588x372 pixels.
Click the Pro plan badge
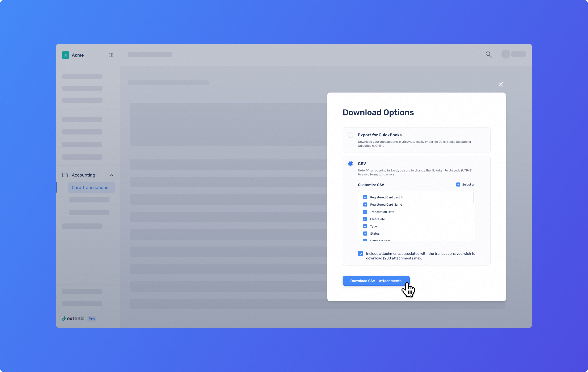[92, 319]
